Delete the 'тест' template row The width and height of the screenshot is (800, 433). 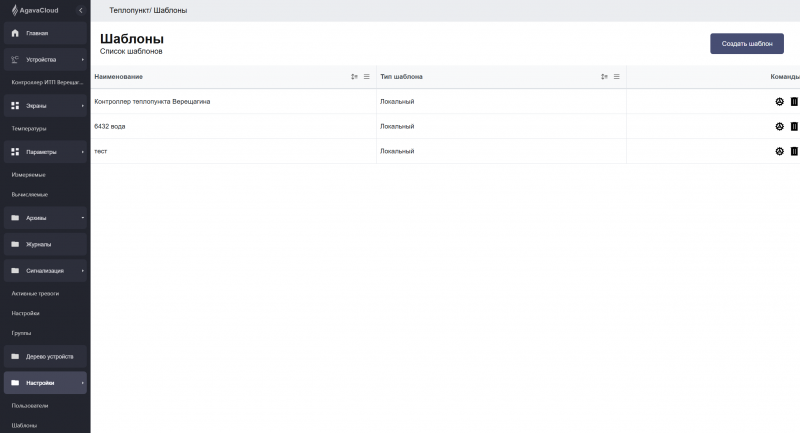click(x=794, y=151)
